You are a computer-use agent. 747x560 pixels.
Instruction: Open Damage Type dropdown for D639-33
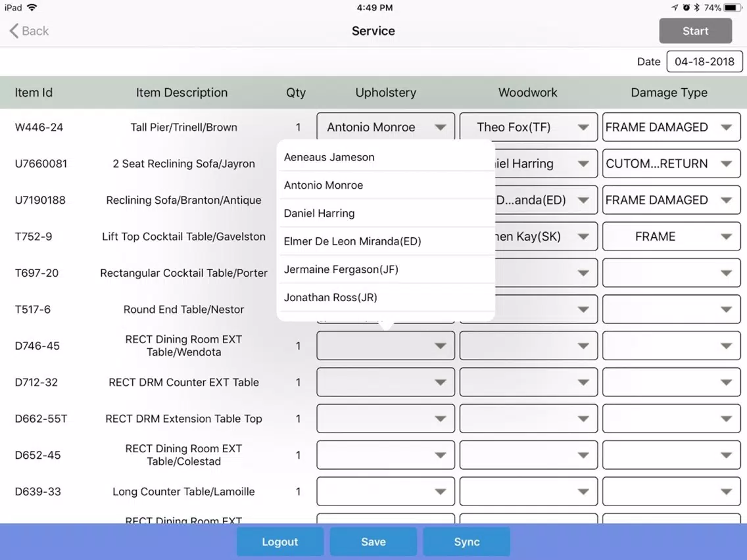click(671, 492)
